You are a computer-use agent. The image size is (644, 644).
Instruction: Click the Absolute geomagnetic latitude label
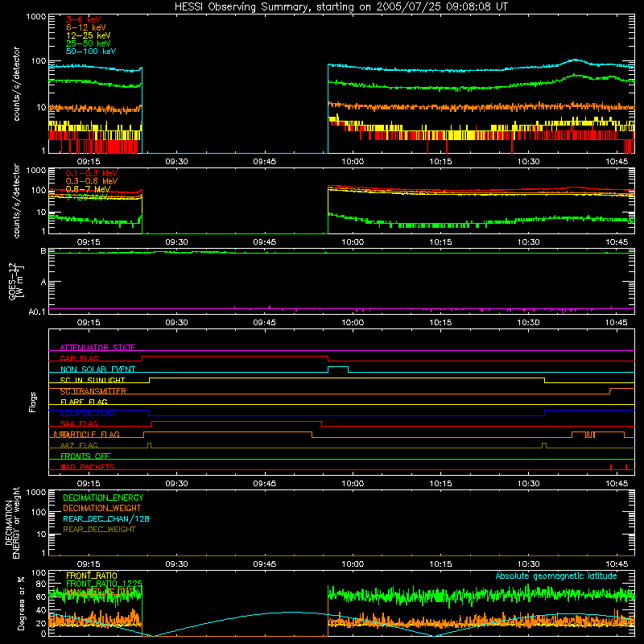click(556, 576)
